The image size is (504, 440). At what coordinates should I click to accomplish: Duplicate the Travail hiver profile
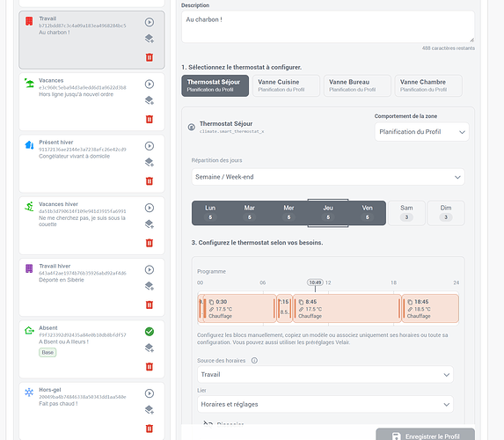(x=150, y=286)
